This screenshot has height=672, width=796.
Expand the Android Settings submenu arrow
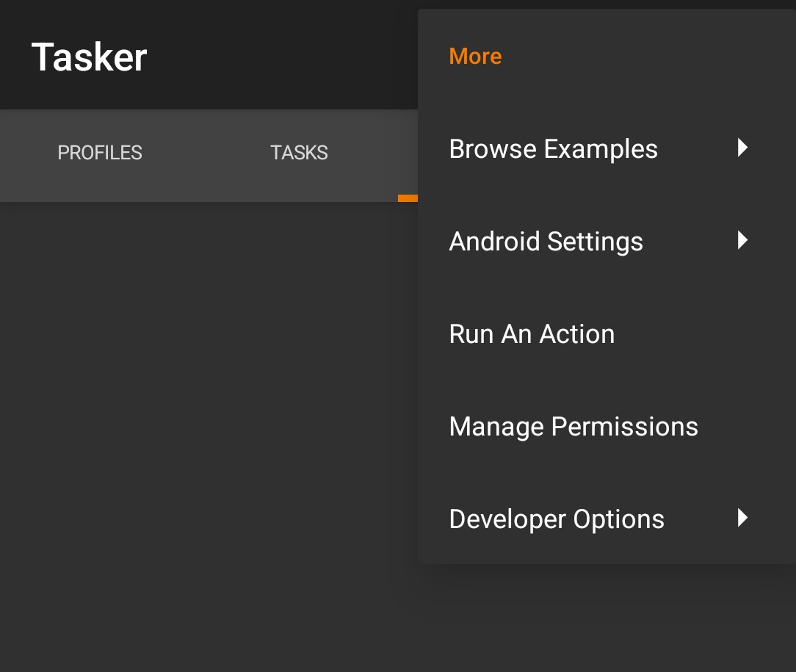742,240
